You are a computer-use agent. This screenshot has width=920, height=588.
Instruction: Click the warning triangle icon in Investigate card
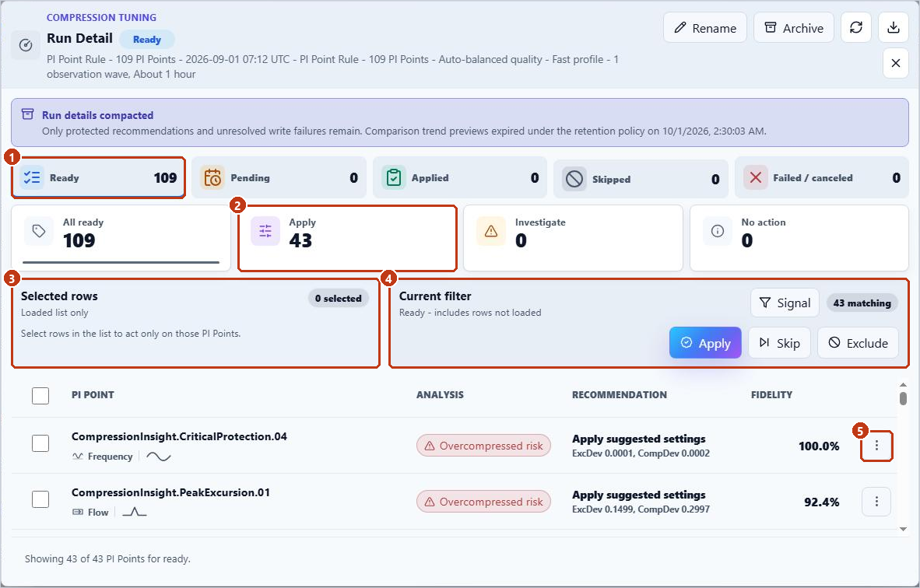tap(491, 231)
